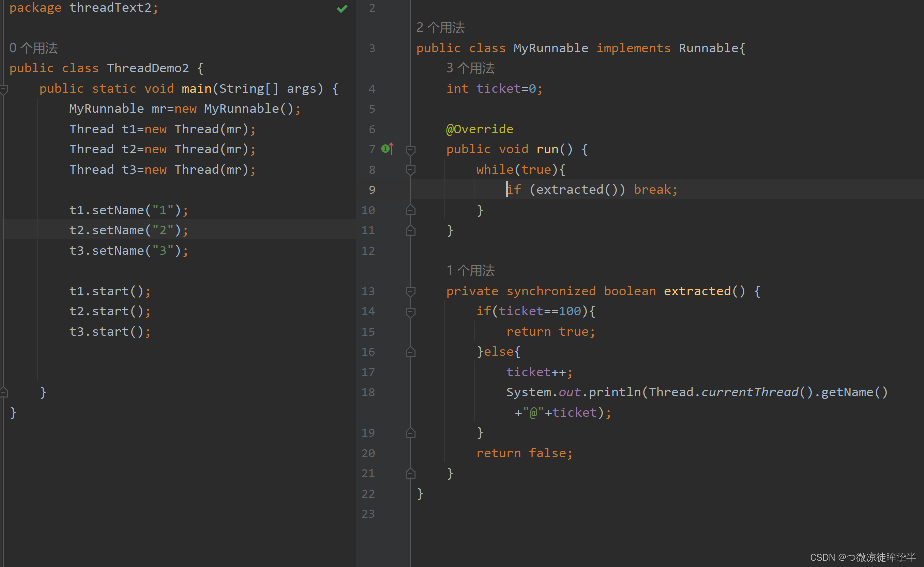Click the 'run' method name
The image size is (924, 567).
tap(547, 149)
